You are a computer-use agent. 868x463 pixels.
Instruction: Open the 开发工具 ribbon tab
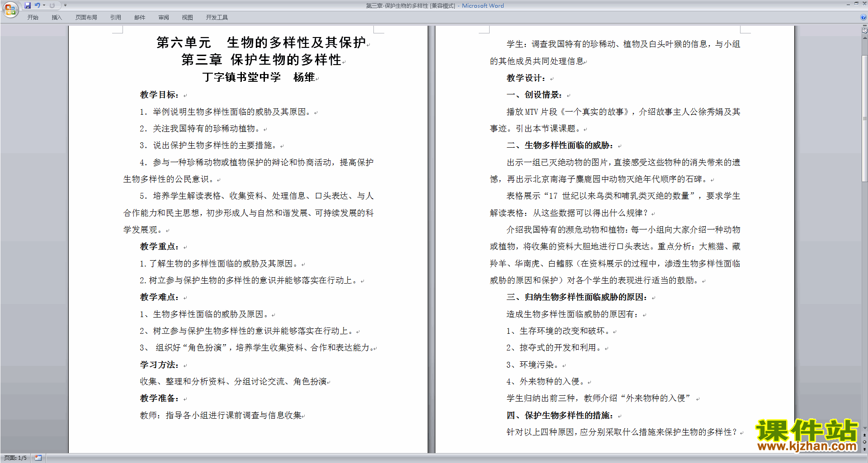click(217, 17)
